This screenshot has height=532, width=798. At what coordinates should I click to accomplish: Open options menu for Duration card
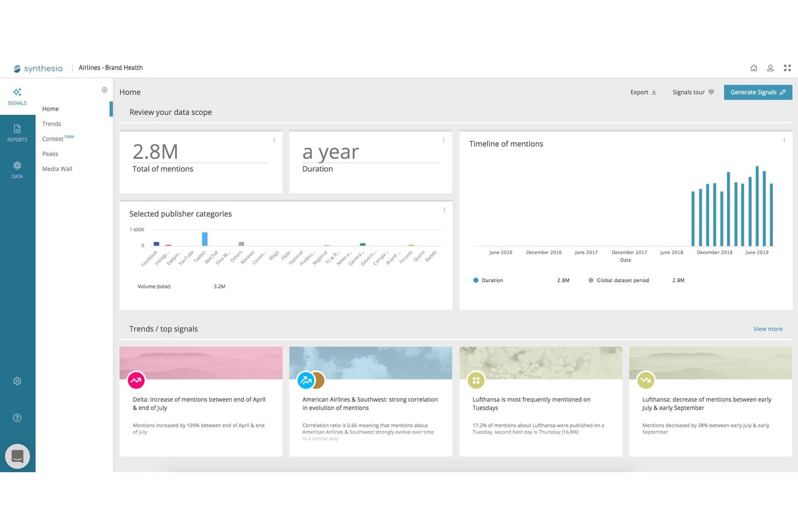[444, 140]
